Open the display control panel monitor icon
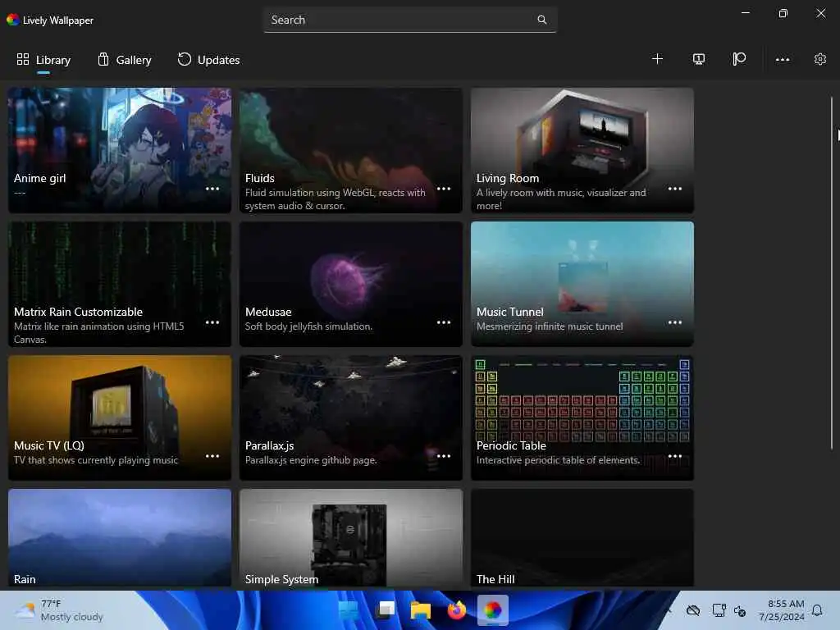 coord(699,59)
